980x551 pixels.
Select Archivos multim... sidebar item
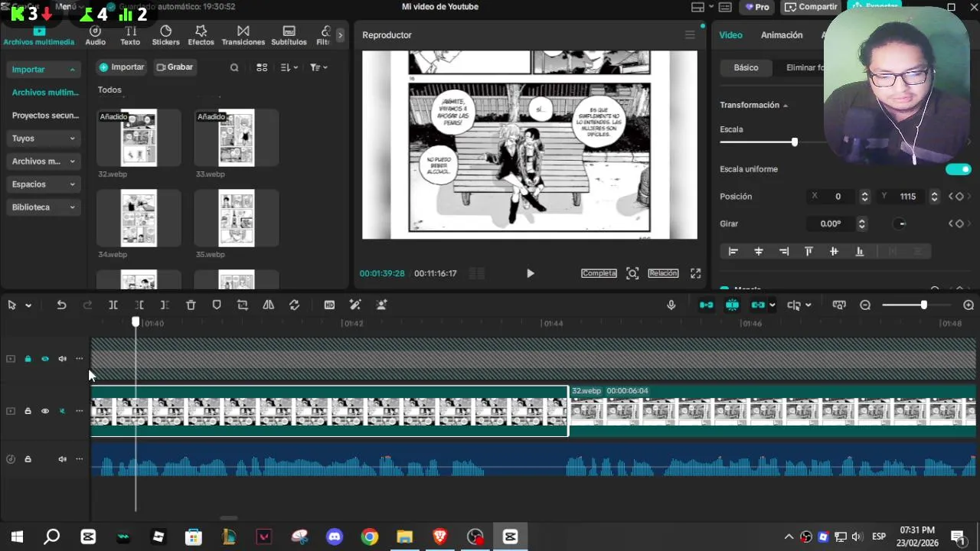click(x=45, y=93)
